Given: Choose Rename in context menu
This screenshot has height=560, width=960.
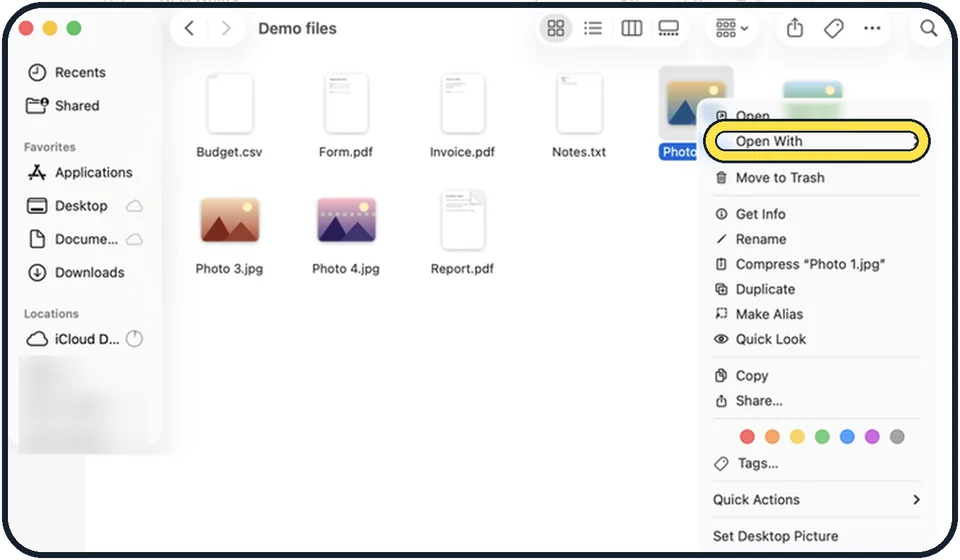Looking at the screenshot, I should 817,239.
